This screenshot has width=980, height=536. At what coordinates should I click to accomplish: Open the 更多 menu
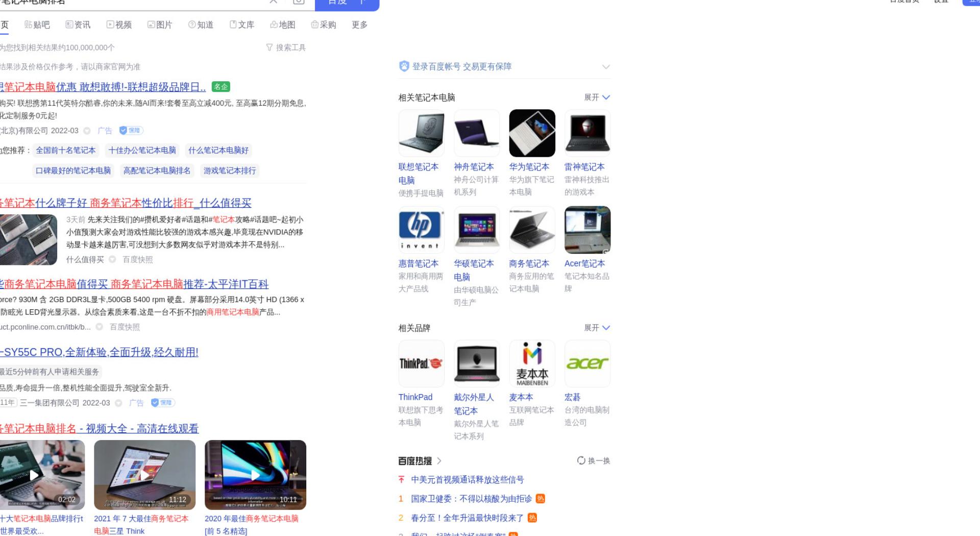tap(359, 25)
